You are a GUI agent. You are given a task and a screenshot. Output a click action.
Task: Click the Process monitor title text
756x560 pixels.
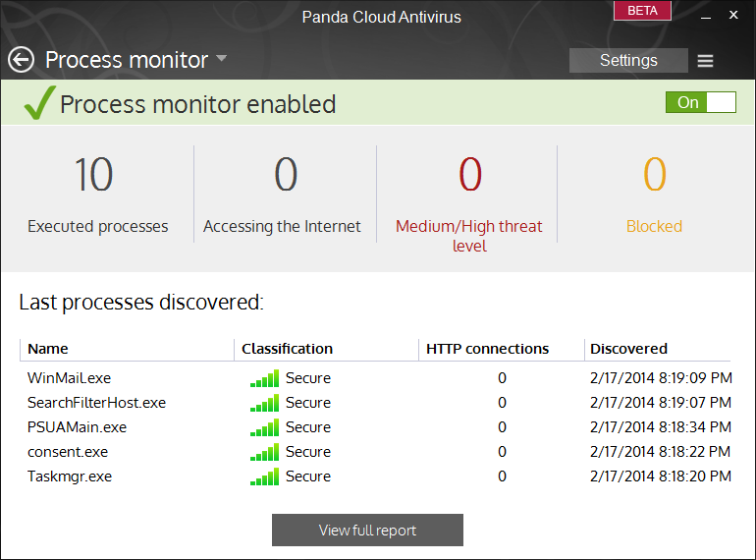(127, 60)
